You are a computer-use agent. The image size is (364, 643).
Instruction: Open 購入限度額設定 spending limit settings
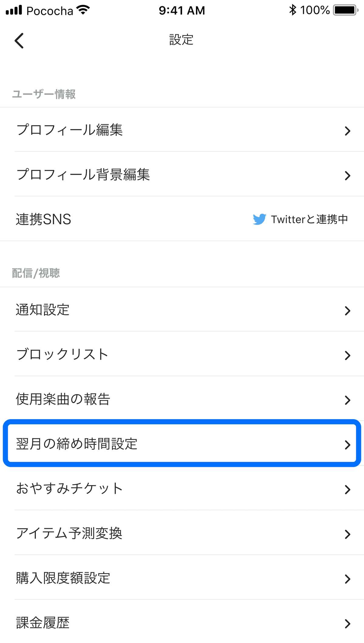coord(182,578)
